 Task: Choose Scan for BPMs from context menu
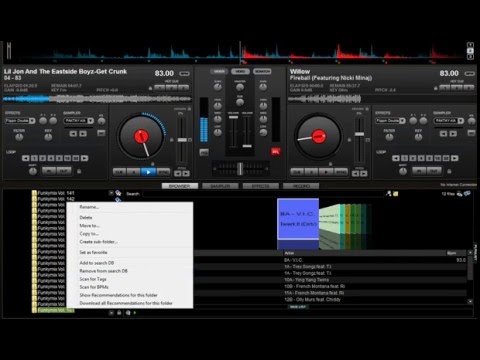[94, 287]
